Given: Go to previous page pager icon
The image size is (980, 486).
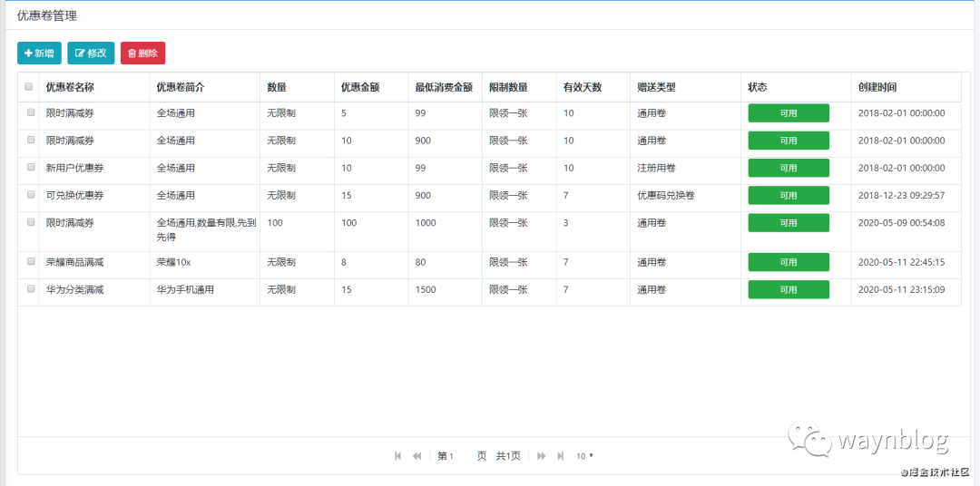Looking at the screenshot, I should [416, 456].
